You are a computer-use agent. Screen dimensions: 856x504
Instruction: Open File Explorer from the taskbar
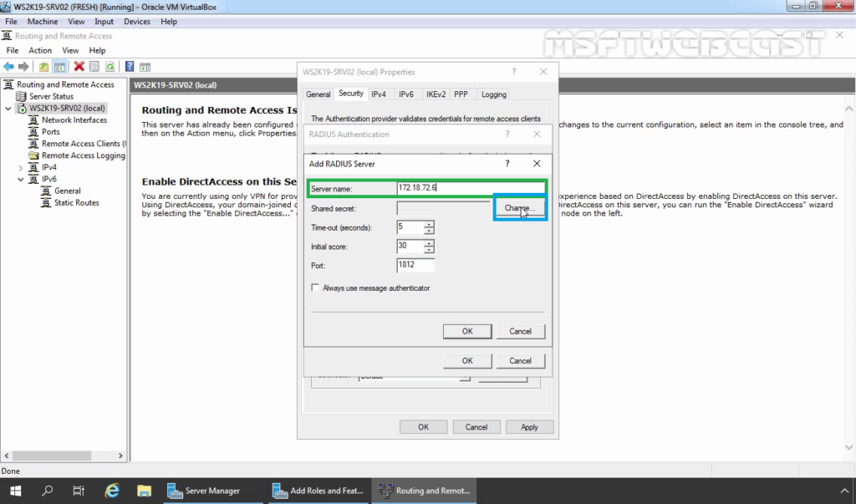(x=144, y=491)
